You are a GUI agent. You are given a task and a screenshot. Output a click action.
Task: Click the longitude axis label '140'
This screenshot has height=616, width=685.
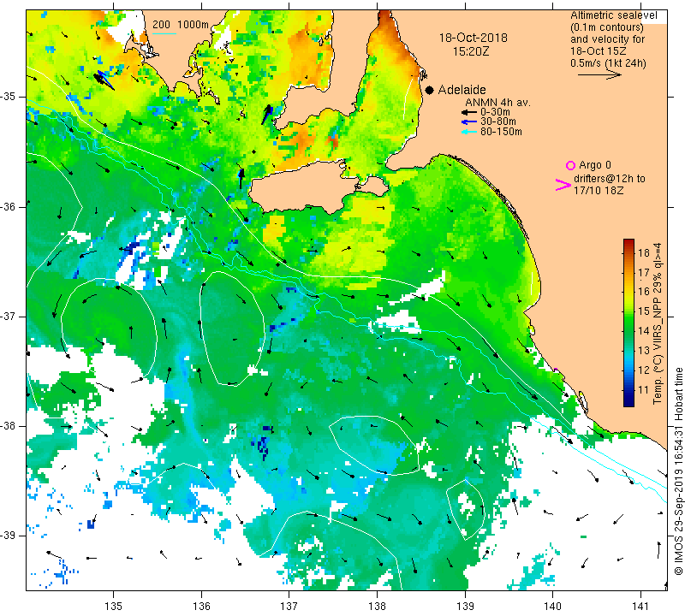pyautogui.click(x=552, y=606)
